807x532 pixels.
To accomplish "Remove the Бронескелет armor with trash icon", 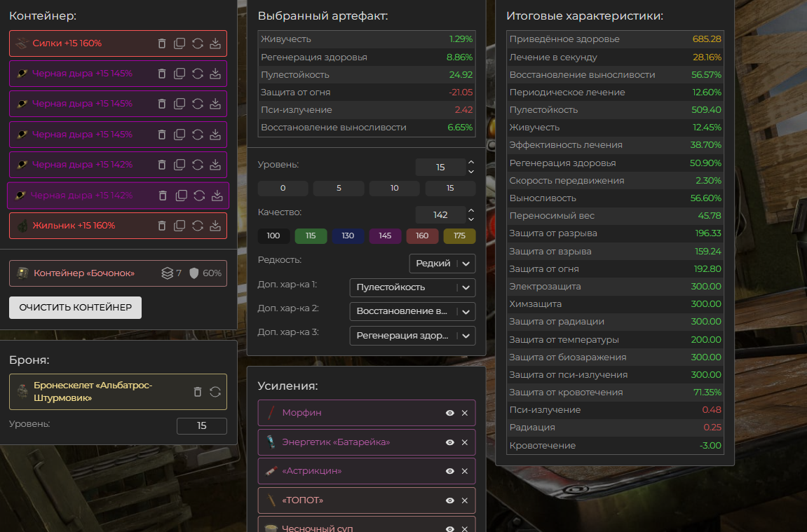I will click(x=198, y=392).
